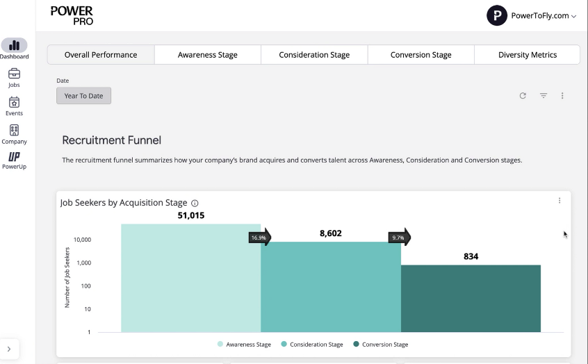Toggle Consideration Stage legend item
Viewport: 588px width, 364px height.
coord(311,345)
